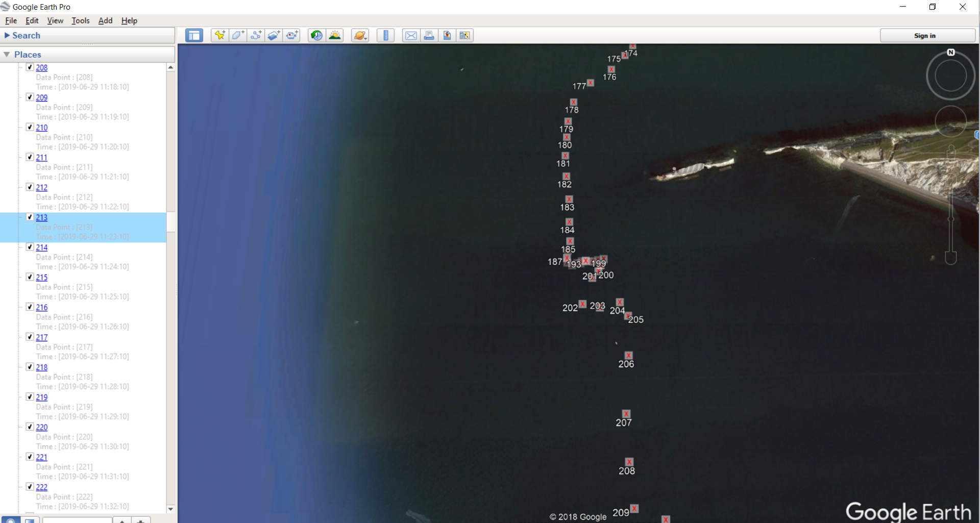Screen dimensions: 980x523
Task: Show historical imagery clock icon
Action: [x=316, y=36]
